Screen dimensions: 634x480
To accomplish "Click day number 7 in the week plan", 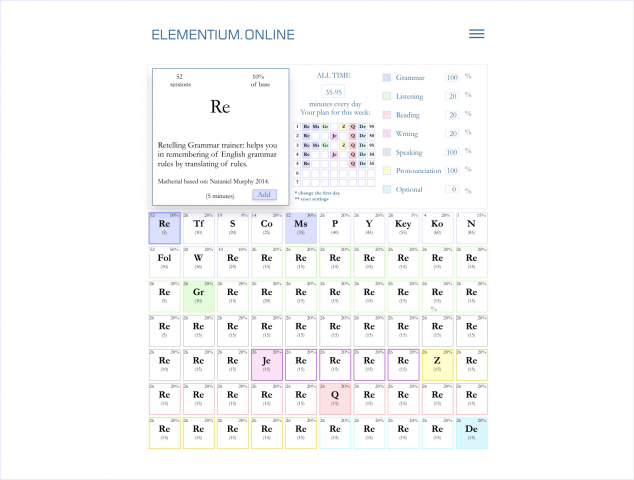I will [x=297, y=182].
